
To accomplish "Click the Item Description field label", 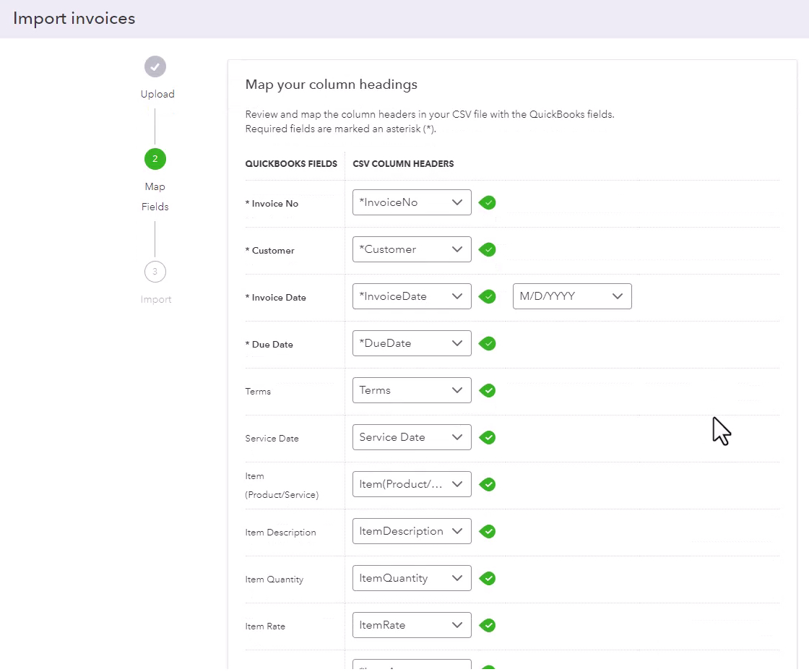I will (281, 532).
